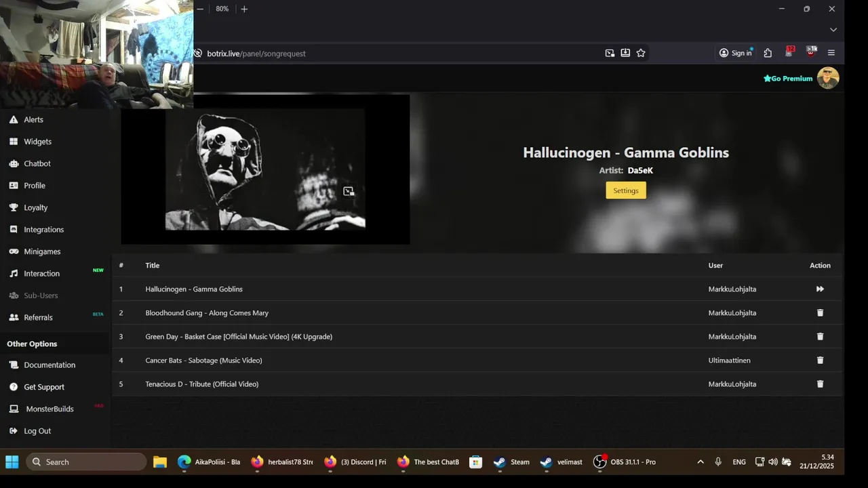Click the Go Premium link

pos(788,79)
